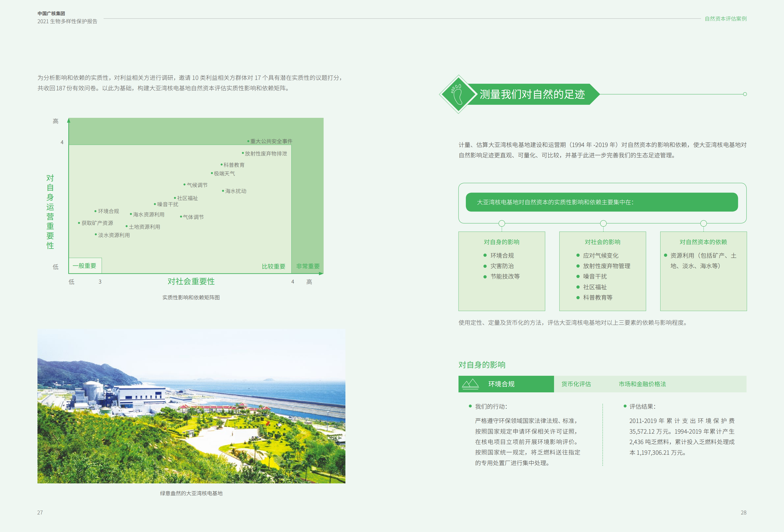
Task: Click the green 大亚湾核电基地对自然资本 summary banner
Action: tap(602, 202)
